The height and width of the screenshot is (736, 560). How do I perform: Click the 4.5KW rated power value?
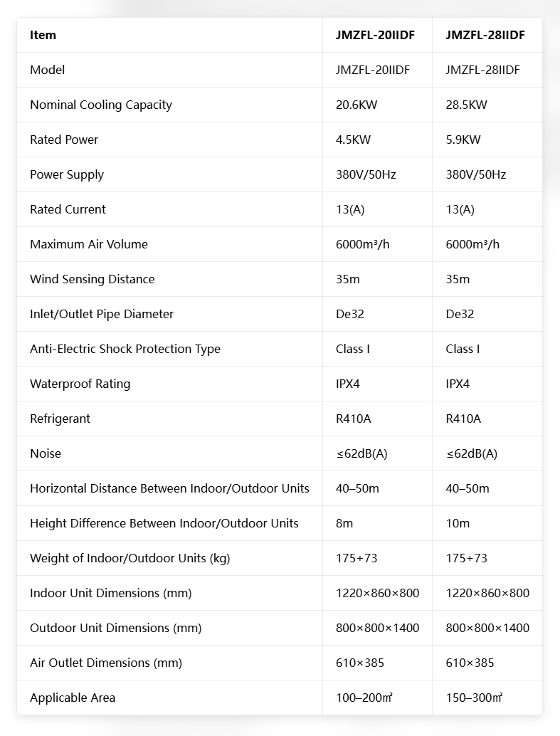click(x=353, y=140)
